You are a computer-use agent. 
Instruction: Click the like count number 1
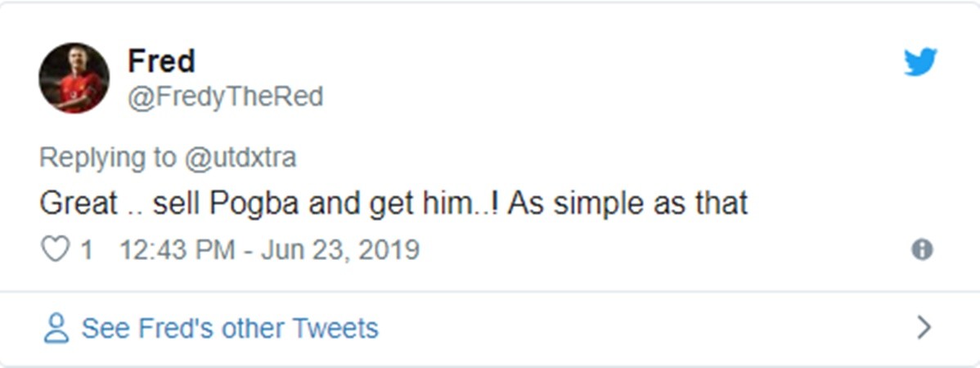86,249
